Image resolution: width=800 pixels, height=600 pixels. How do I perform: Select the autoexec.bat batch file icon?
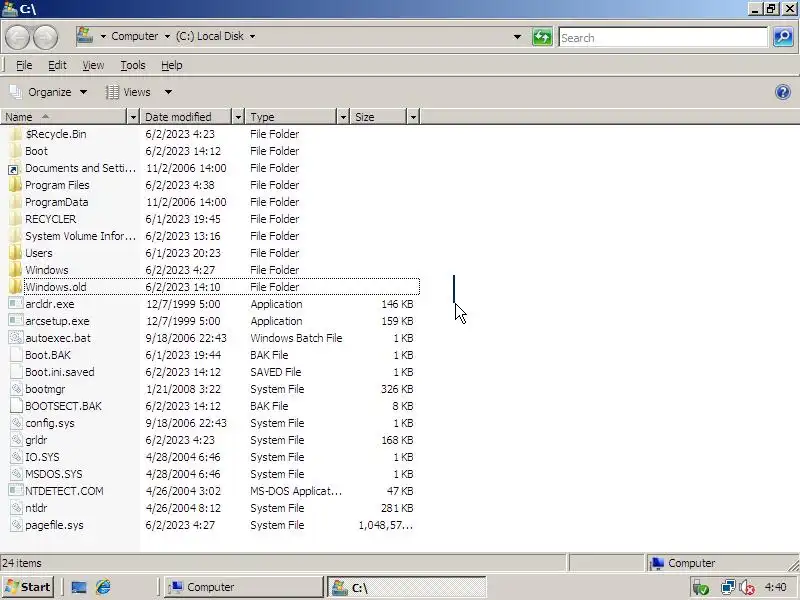coord(15,338)
